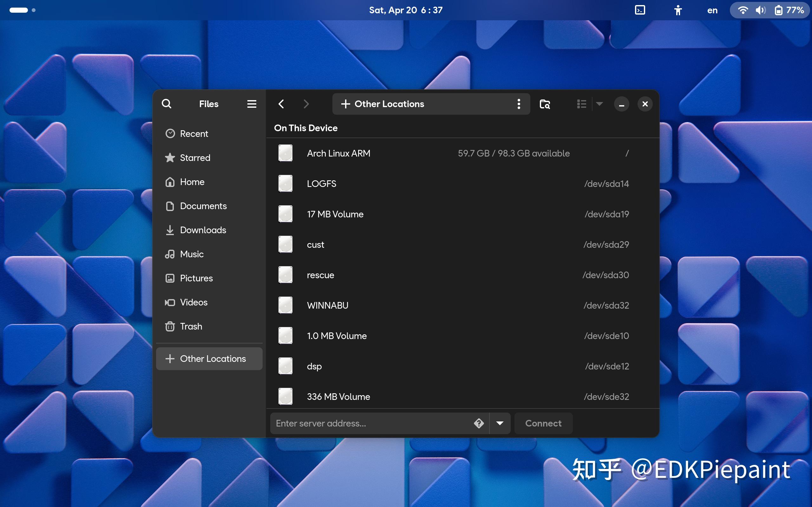The width and height of the screenshot is (812, 507).
Task: Open recent servers dropdown next to address field
Action: click(x=500, y=423)
